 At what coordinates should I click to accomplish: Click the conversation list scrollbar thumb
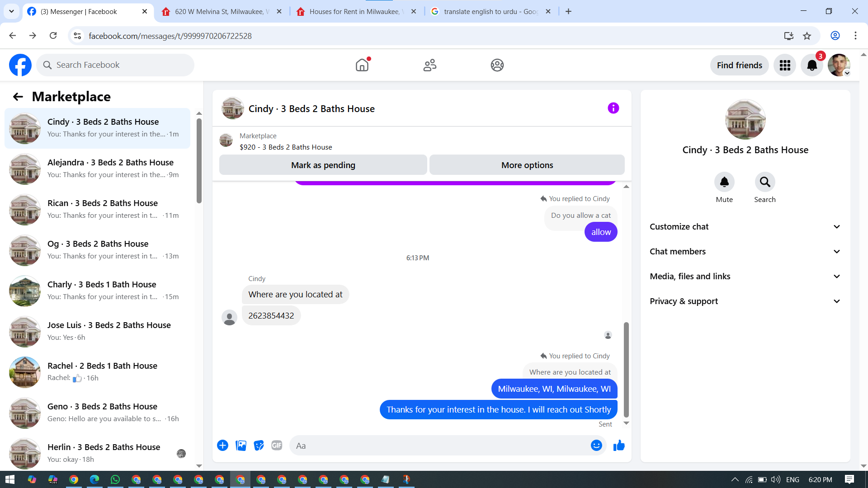(199, 160)
